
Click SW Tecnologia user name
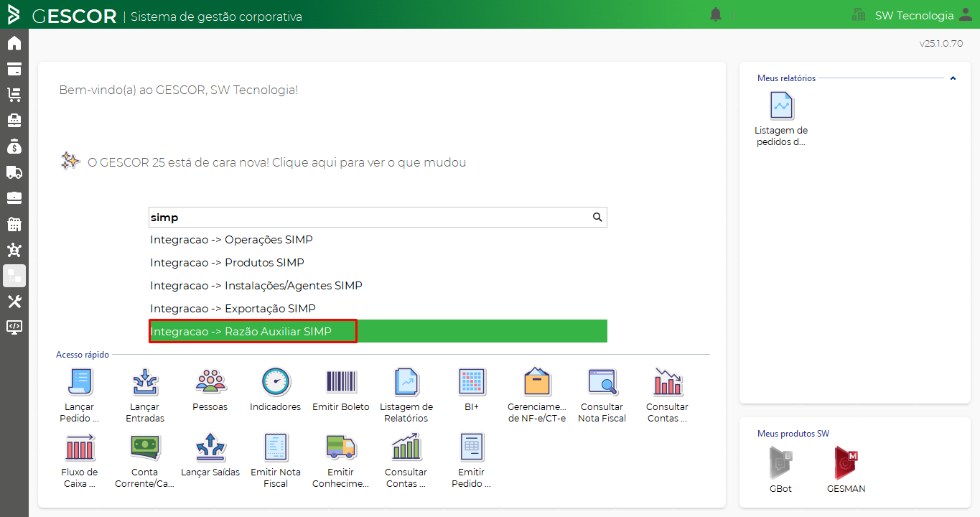914,16
